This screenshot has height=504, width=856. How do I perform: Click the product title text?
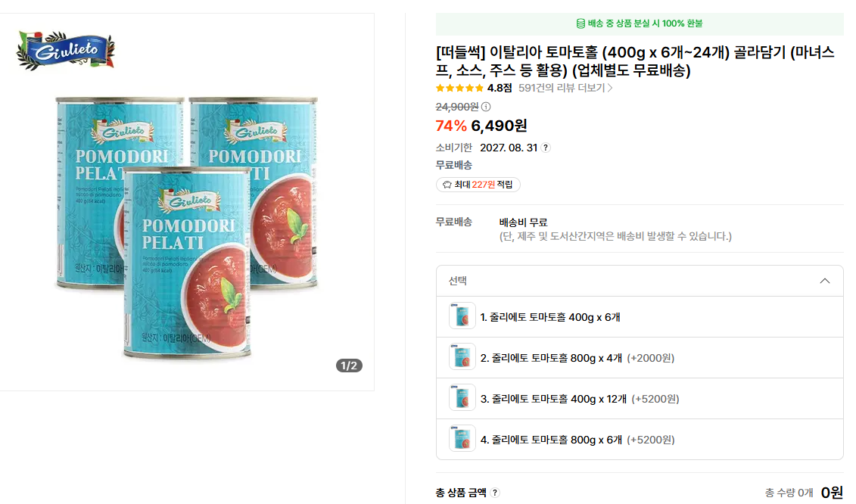(634, 61)
